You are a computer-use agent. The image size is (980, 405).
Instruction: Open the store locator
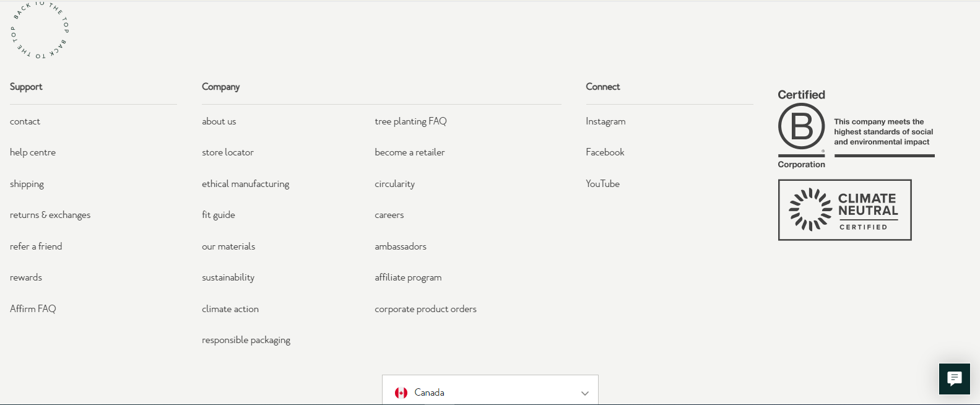pos(228,152)
